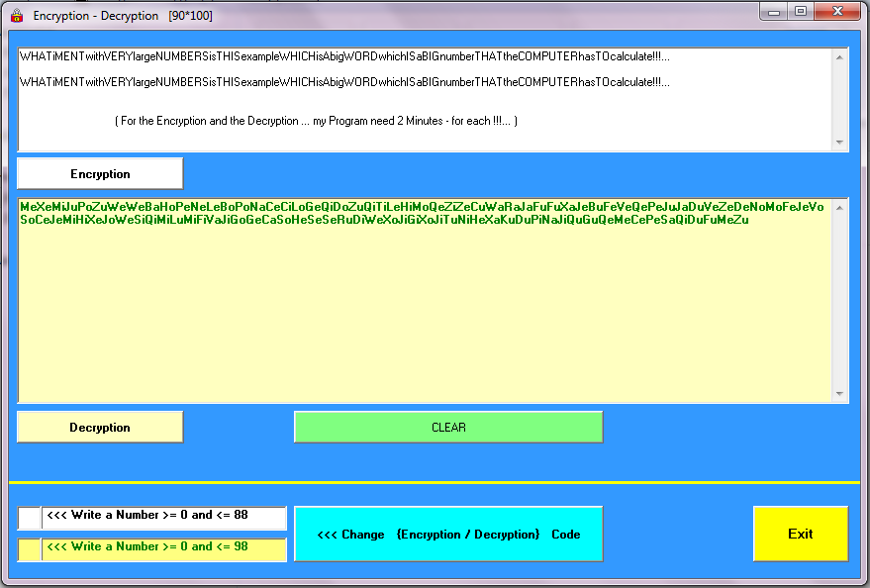Click the yellow Exit button
The image size is (870, 588).
pyautogui.click(x=800, y=534)
